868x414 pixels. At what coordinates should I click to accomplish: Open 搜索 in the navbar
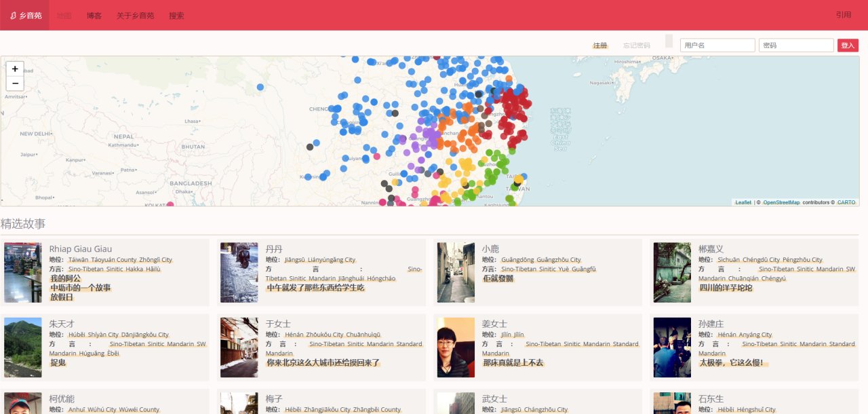pyautogui.click(x=176, y=15)
